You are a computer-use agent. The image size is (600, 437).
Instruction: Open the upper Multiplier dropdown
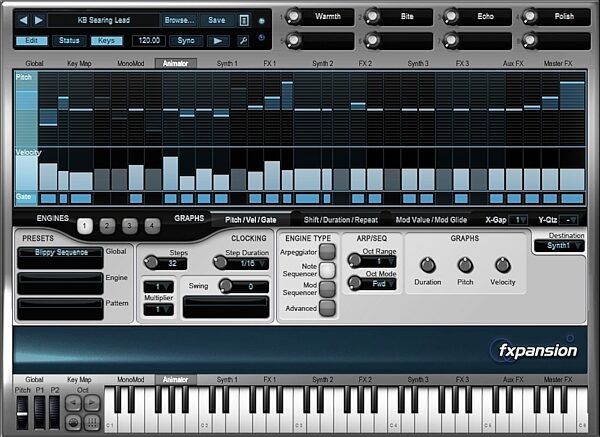point(158,286)
